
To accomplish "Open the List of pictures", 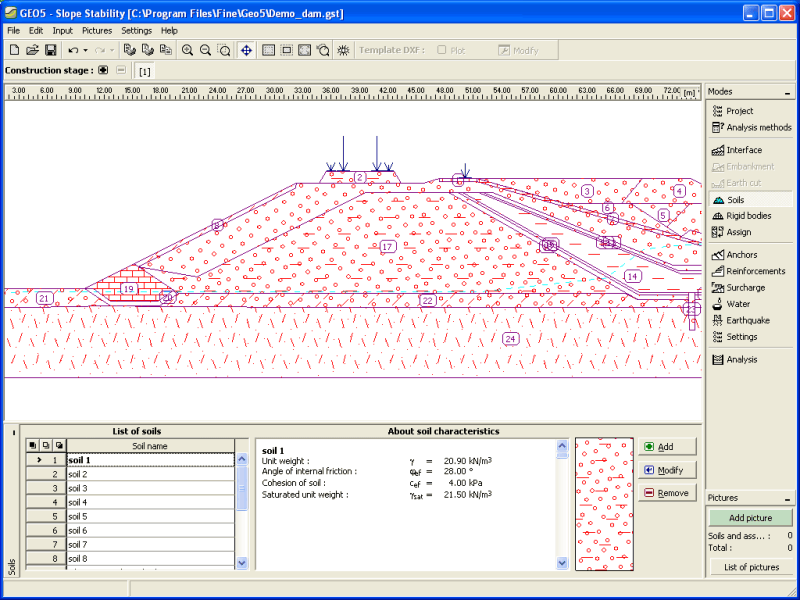I will [751, 567].
